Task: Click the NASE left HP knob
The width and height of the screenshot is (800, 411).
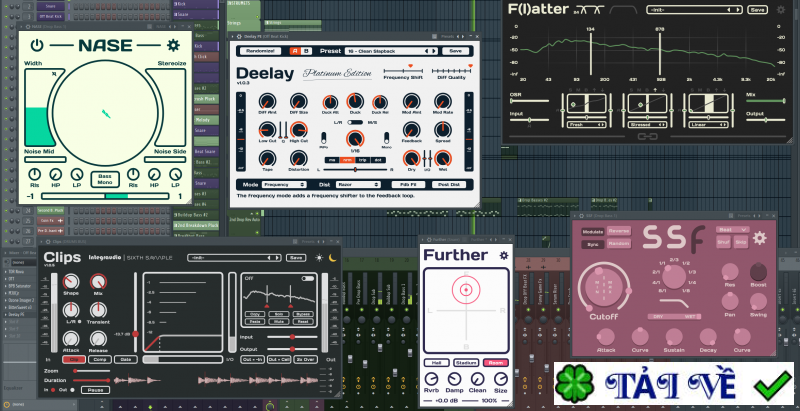Action: (x=56, y=174)
